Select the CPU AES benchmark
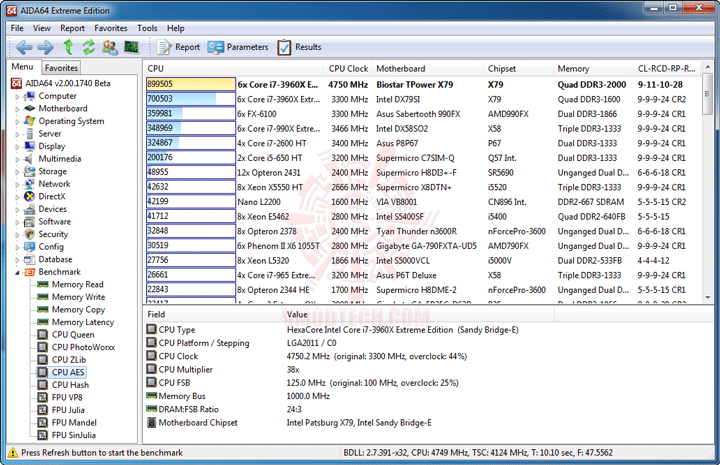 pyautogui.click(x=68, y=372)
